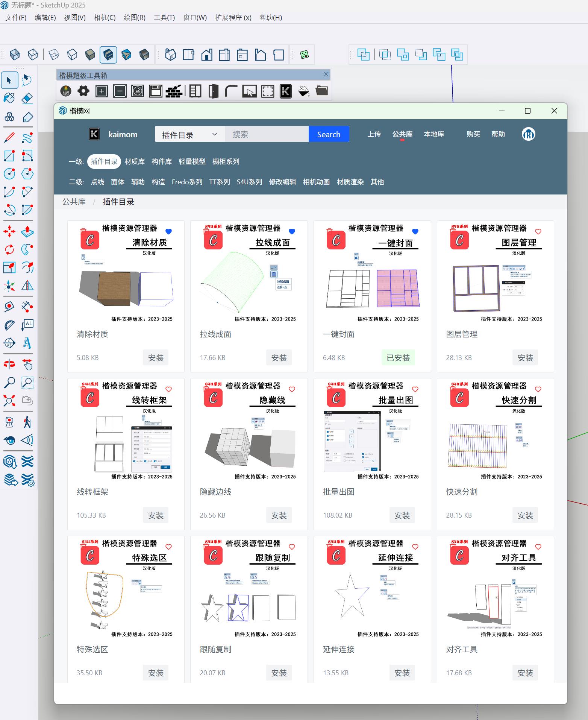This screenshot has height=720, width=588.
Task: Click 公共库 in the breadcrumb
Action: pyautogui.click(x=74, y=202)
